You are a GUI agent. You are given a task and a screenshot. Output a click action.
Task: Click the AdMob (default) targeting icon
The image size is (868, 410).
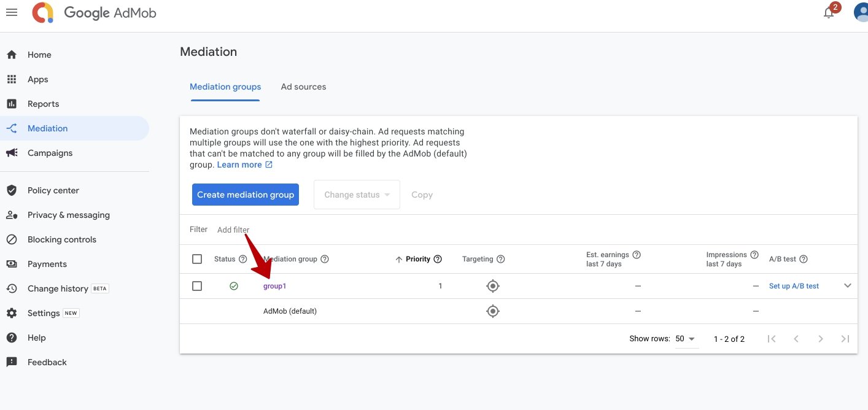pyautogui.click(x=492, y=311)
